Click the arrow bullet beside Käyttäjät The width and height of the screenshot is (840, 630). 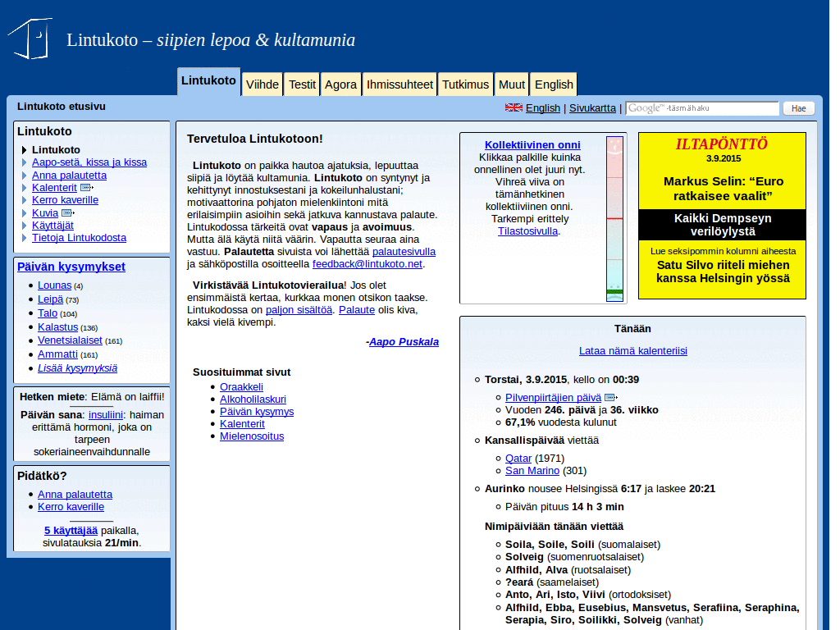pyautogui.click(x=24, y=226)
